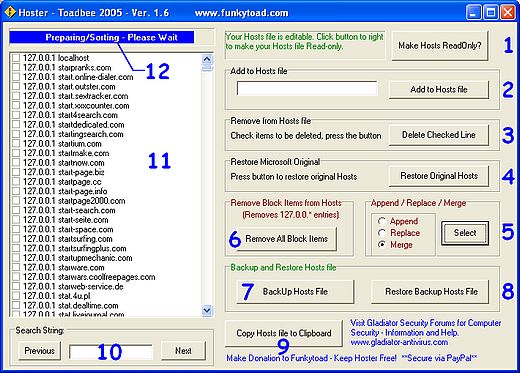Select the starware.com row text
Screen dimensions: 520x373
(x=64, y=267)
